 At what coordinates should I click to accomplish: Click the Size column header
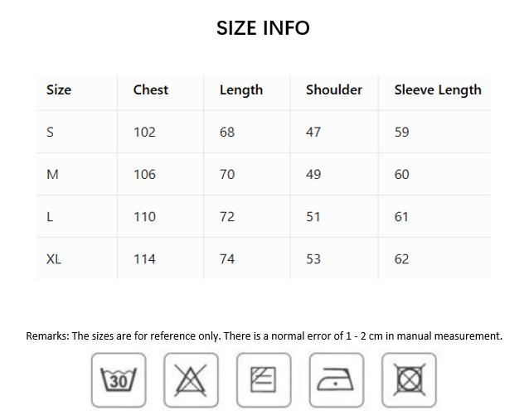click(59, 89)
